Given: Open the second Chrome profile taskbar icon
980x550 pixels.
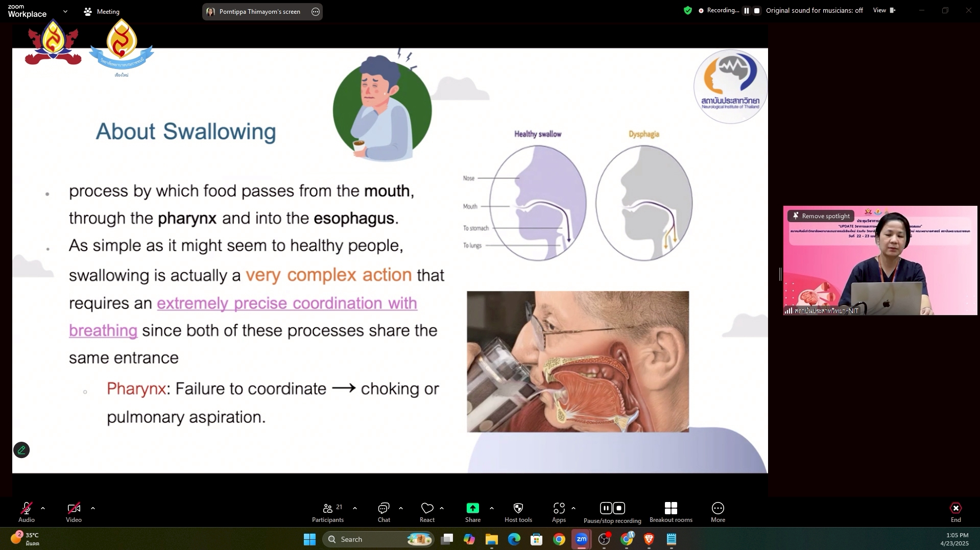Looking at the screenshot, I should (627, 539).
